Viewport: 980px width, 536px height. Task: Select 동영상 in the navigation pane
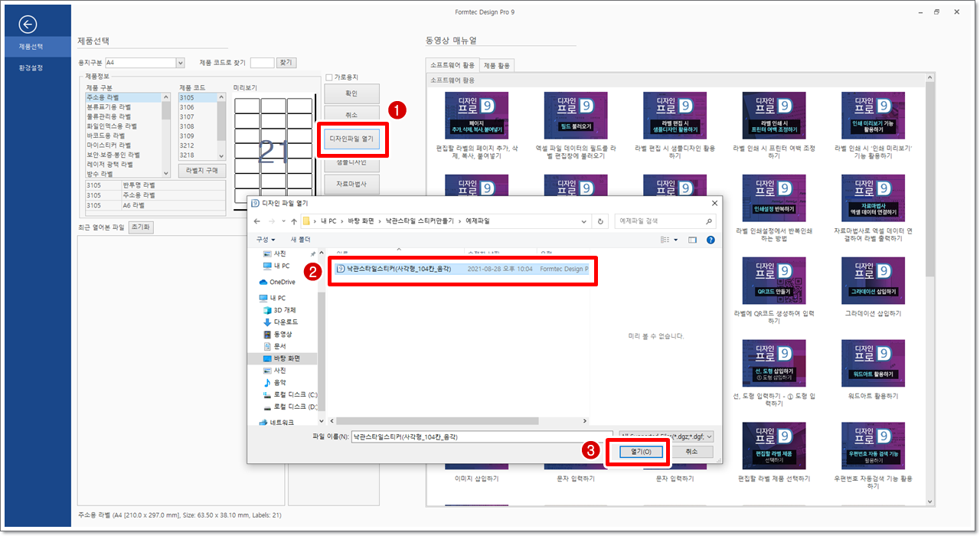277,335
